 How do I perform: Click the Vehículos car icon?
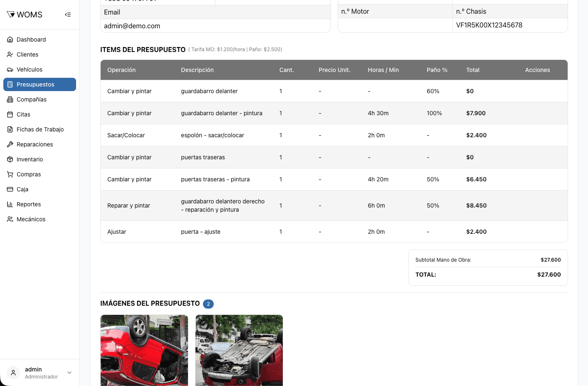pyautogui.click(x=10, y=69)
